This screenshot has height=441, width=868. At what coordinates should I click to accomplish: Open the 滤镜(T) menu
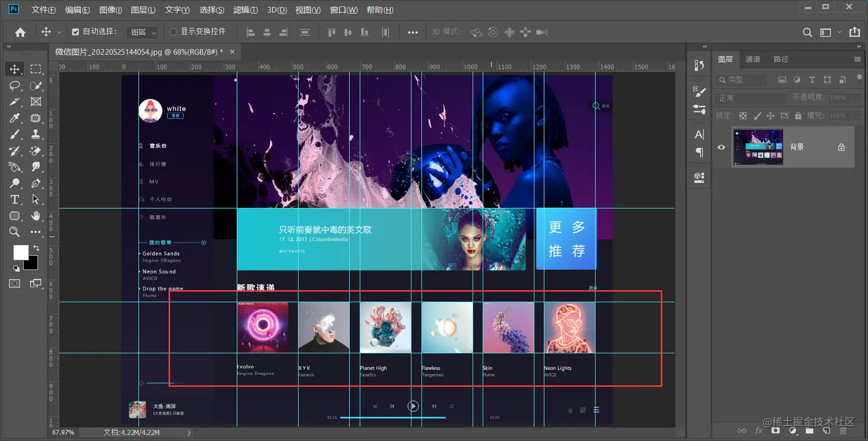[x=246, y=10]
